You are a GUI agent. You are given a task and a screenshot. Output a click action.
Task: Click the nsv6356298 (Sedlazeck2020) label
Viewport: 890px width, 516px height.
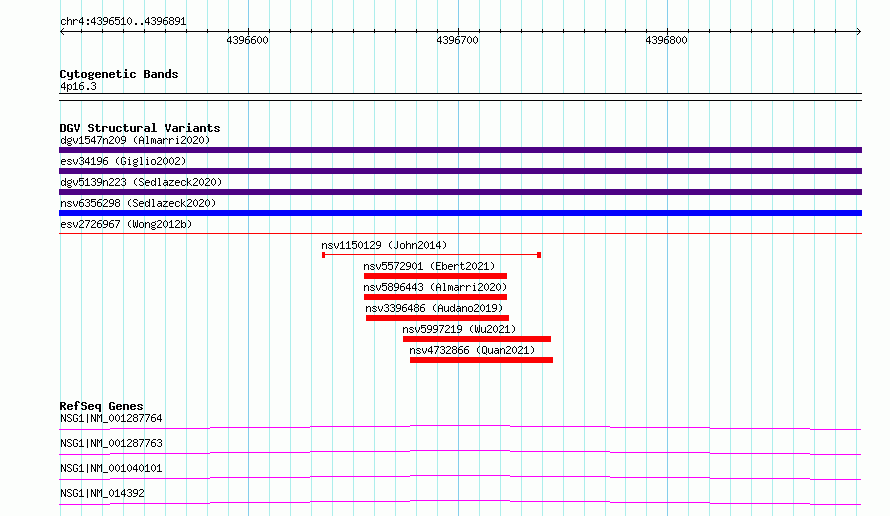tap(138, 203)
